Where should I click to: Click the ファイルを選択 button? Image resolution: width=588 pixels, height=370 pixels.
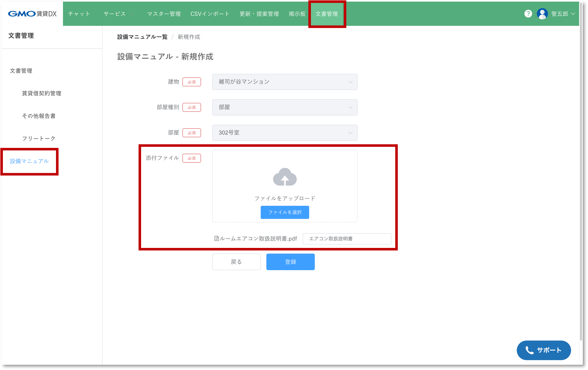[x=285, y=212]
